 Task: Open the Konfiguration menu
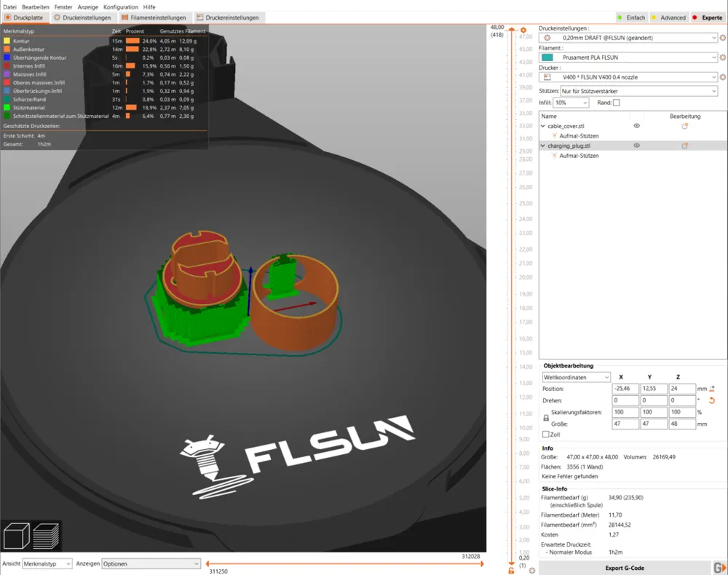click(x=120, y=7)
